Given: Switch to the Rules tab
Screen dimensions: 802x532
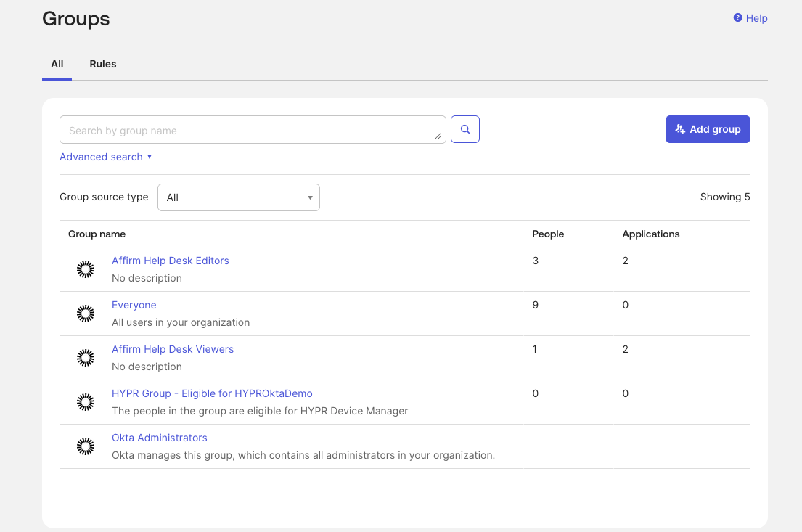Looking at the screenshot, I should coord(103,64).
